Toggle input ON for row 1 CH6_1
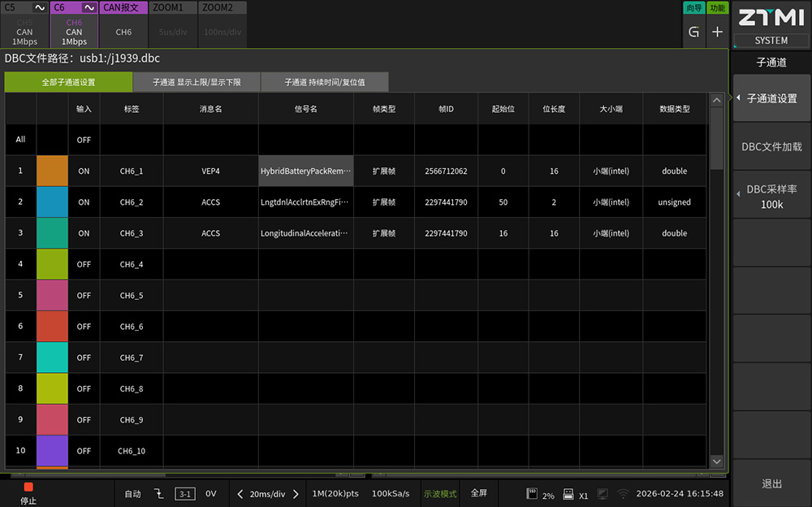The image size is (812, 507). [x=84, y=171]
